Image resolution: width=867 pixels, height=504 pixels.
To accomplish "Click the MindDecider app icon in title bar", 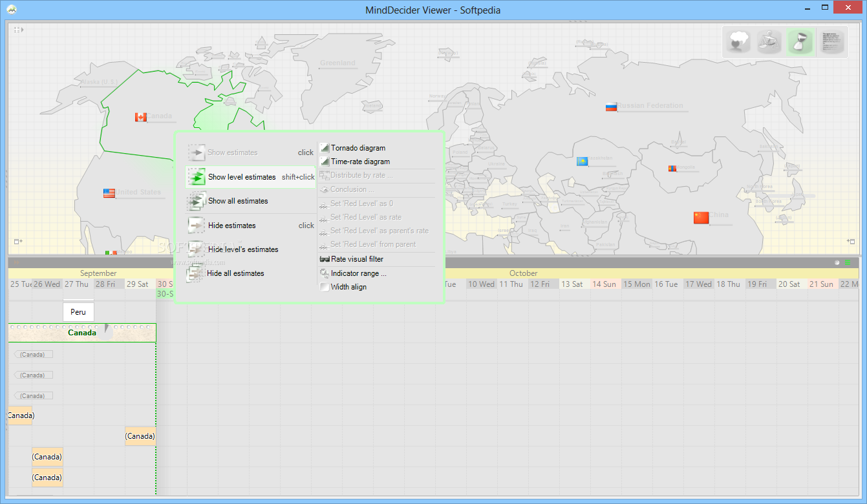I will (x=12, y=9).
